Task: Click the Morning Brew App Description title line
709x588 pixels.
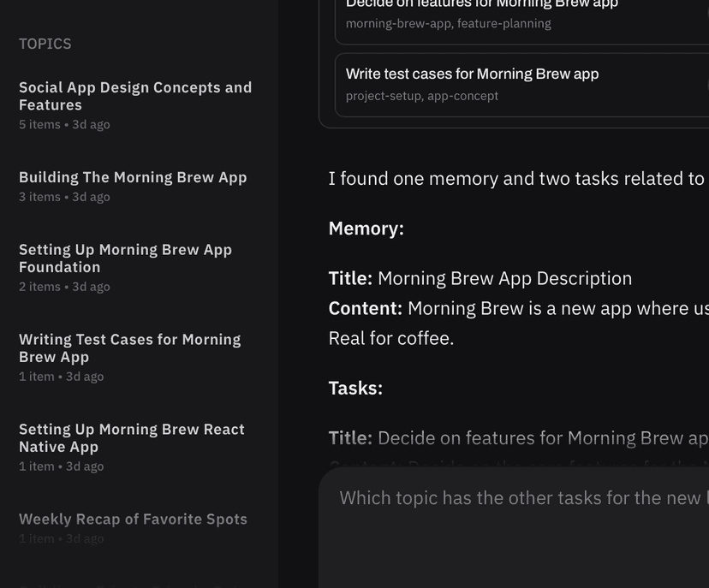Action: pos(480,278)
